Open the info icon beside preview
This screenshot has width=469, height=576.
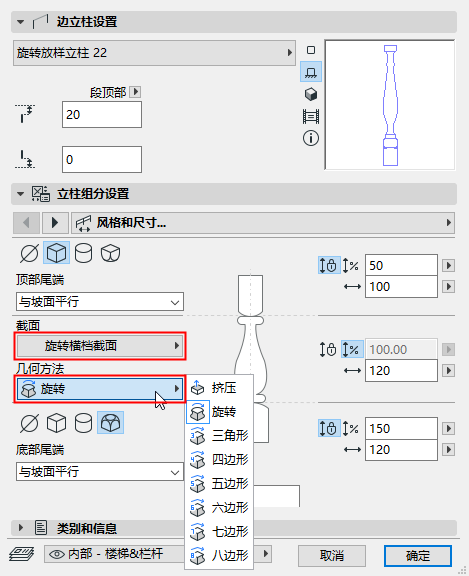tap(311, 138)
